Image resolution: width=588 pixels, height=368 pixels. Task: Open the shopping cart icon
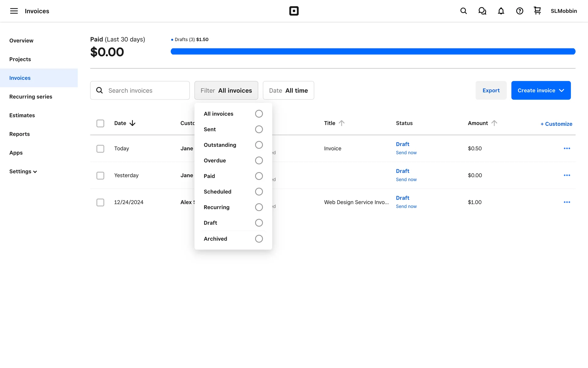[x=537, y=11]
